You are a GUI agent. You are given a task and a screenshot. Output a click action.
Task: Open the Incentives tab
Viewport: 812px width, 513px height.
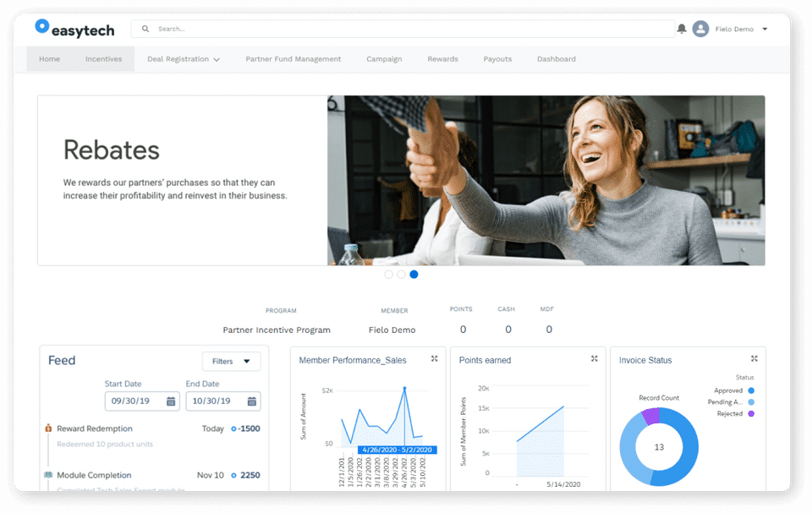click(x=103, y=59)
